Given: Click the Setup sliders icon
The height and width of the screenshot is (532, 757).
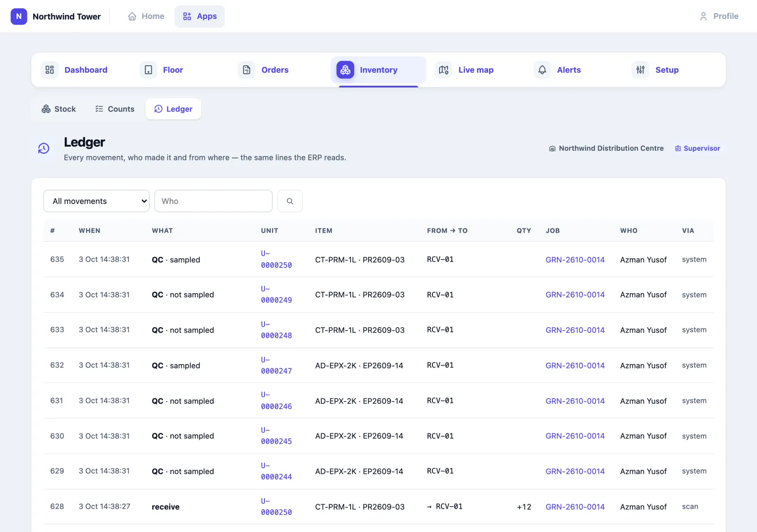Looking at the screenshot, I should coord(641,70).
